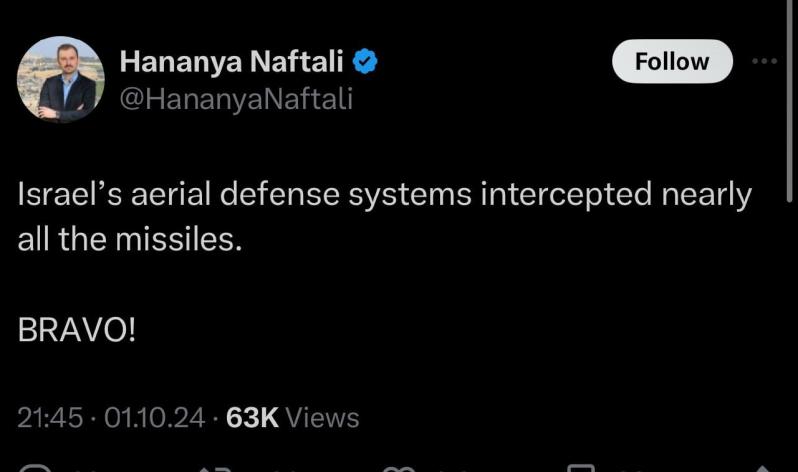Like the tweet with the heart icon
The image size is (798, 472).
click(400, 468)
